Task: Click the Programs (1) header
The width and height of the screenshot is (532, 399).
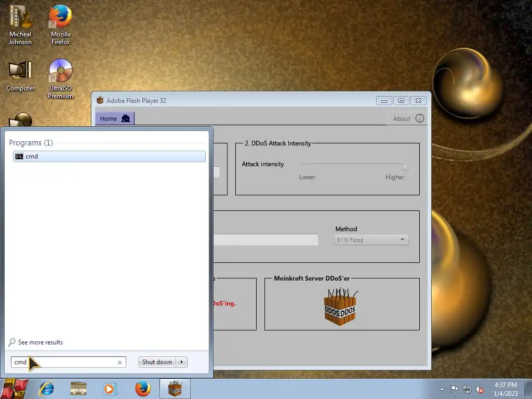Action: click(31, 143)
